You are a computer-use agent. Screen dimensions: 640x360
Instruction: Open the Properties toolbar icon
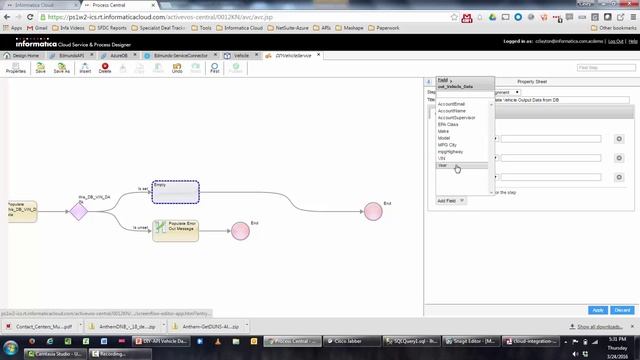click(x=16, y=68)
